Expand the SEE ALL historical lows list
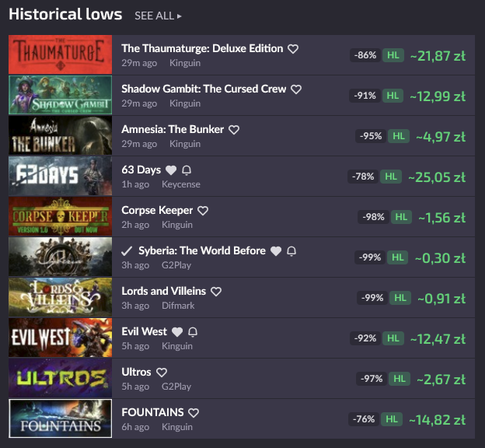Screen dimensions: 485x448 pos(158,16)
